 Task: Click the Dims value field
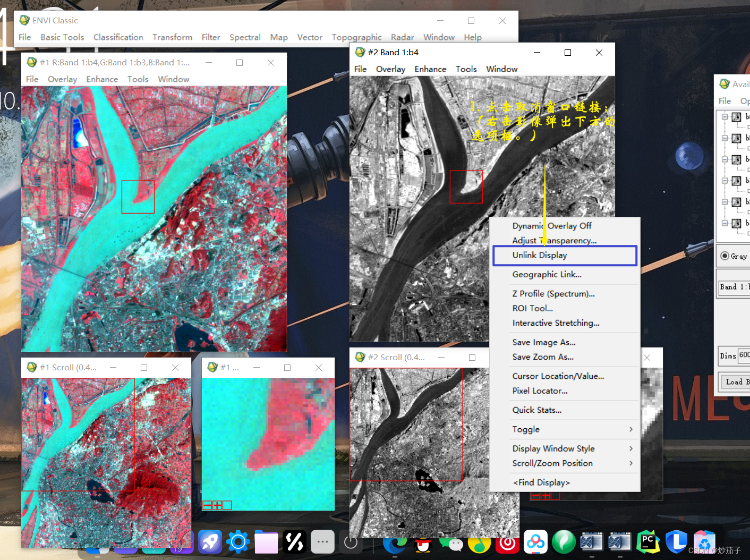click(744, 355)
